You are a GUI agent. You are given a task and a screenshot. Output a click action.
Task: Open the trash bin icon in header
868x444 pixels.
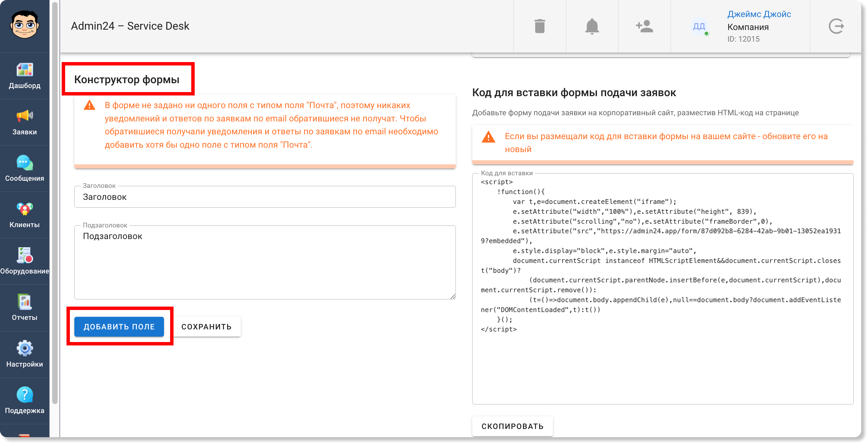pos(540,26)
